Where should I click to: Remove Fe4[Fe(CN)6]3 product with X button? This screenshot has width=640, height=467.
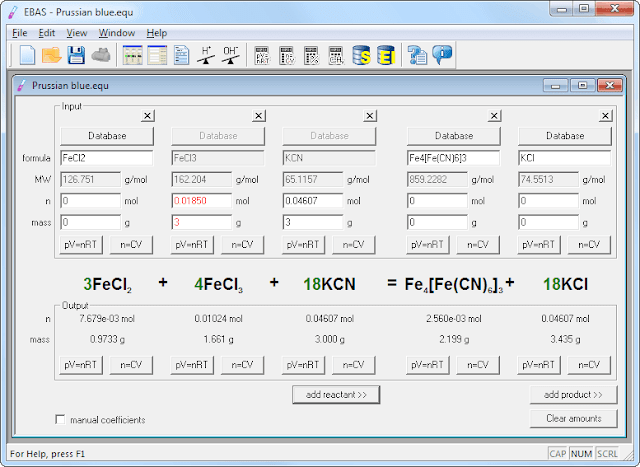[494, 116]
